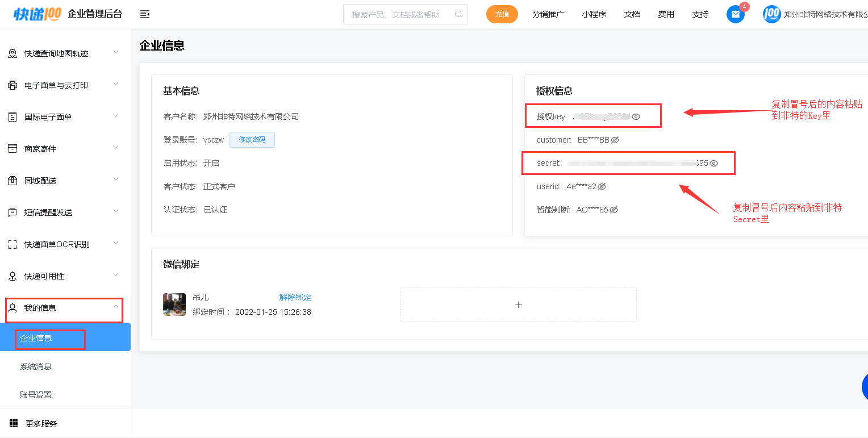Click the add WeChat binding plus box
868x438 pixels.
tap(518, 304)
